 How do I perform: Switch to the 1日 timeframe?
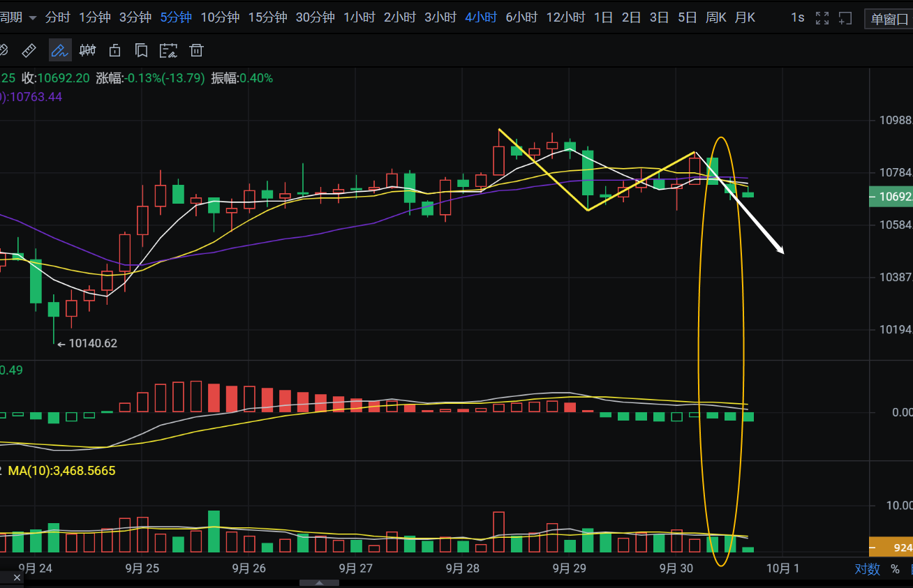[x=603, y=17]
